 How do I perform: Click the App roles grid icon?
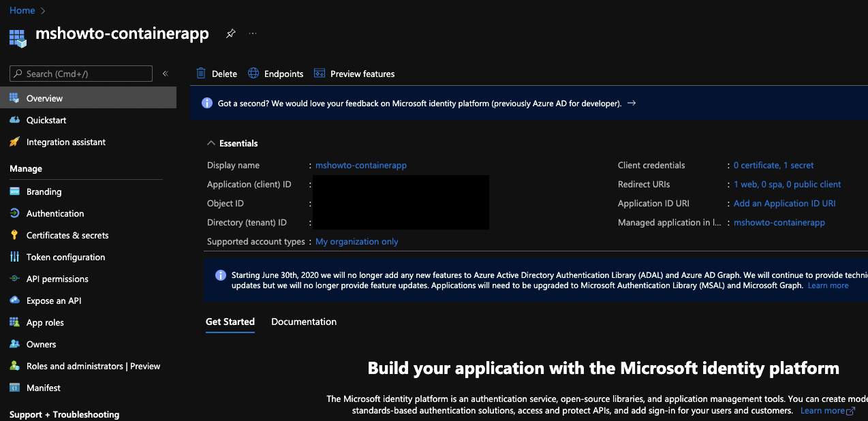(14, 322)
